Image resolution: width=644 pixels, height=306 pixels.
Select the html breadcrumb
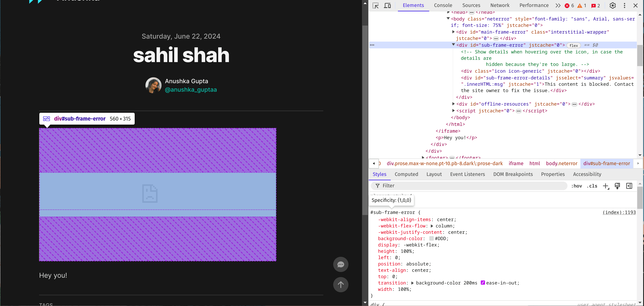tap(534, 163)
